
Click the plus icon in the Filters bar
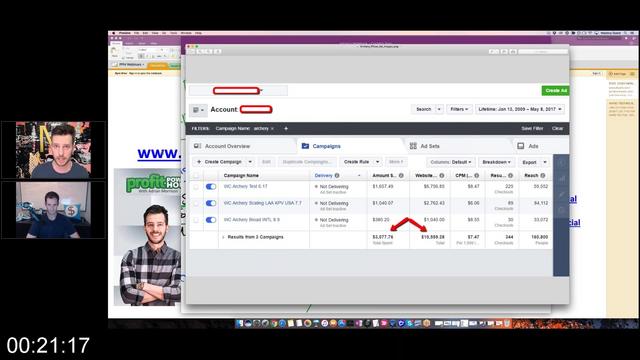tap(286, 129)
